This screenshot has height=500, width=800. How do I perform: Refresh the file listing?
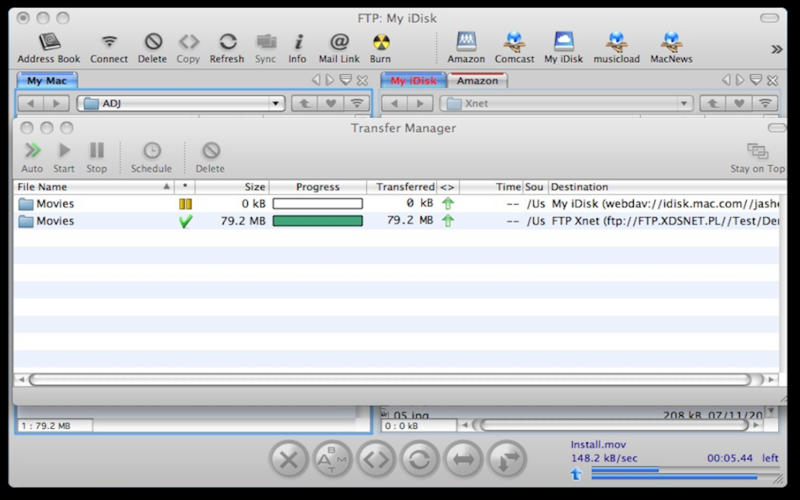(x=227, y=48)
